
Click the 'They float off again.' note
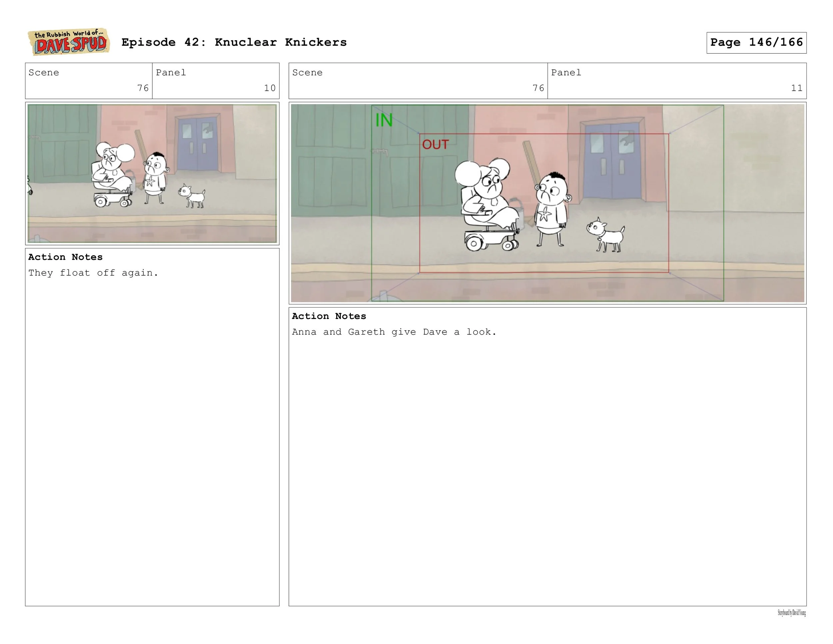[93, 273]
